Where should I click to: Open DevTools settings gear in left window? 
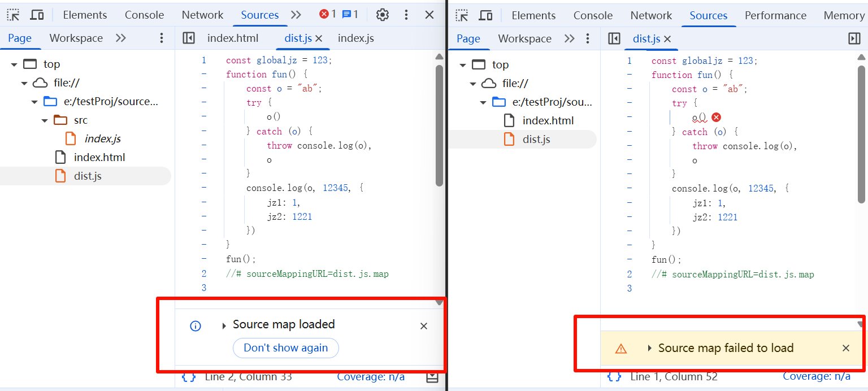(x=383, y=15)
